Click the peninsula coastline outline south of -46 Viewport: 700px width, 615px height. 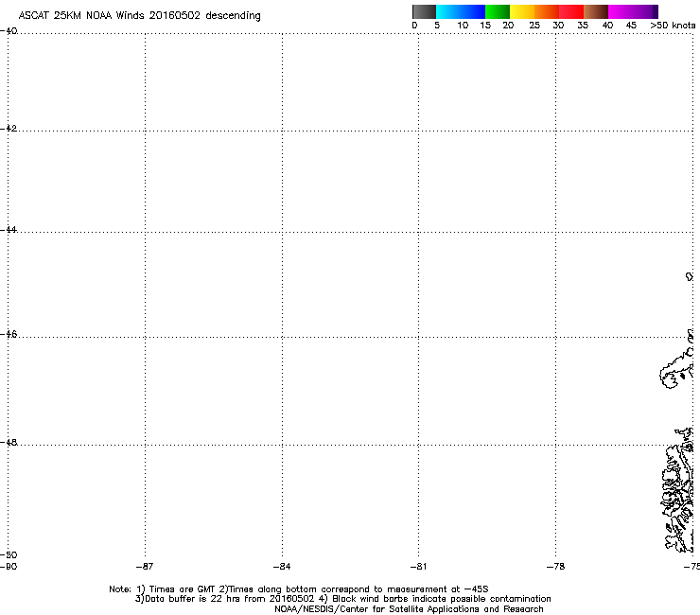coord(676,369)
